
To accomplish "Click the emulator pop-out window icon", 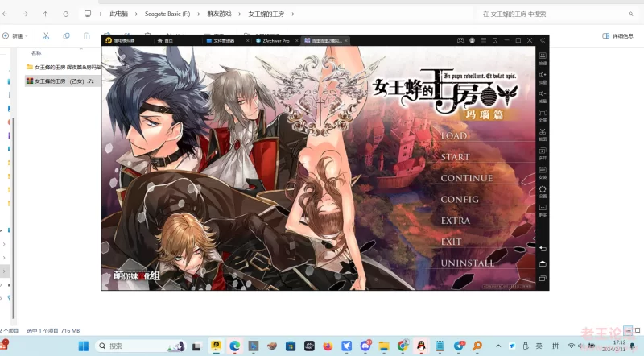I will (x=495, y=40).
